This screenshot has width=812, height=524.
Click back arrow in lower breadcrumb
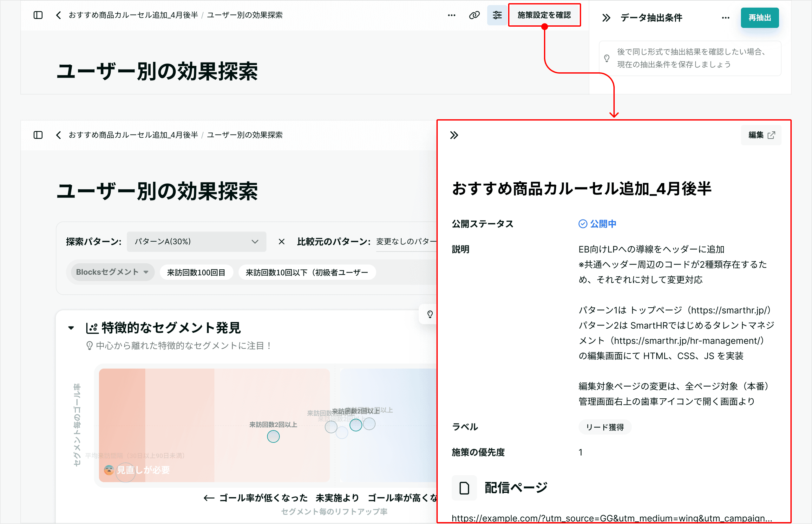[x=58, y=135]
